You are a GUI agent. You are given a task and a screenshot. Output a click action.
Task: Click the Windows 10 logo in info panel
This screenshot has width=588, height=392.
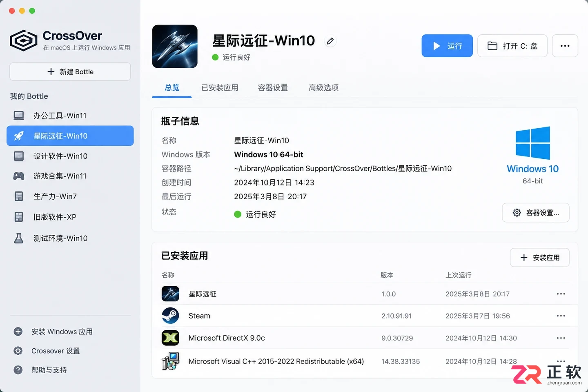coord(533,143)
